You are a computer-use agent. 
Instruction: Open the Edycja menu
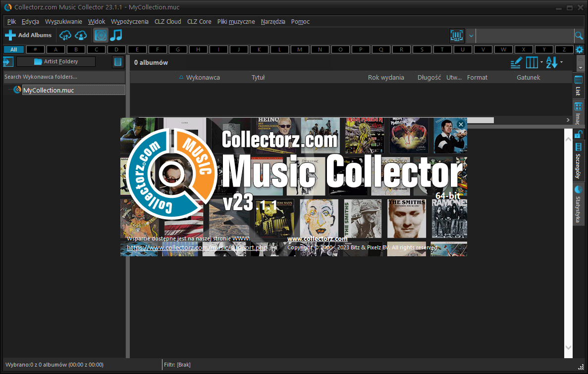30,22
